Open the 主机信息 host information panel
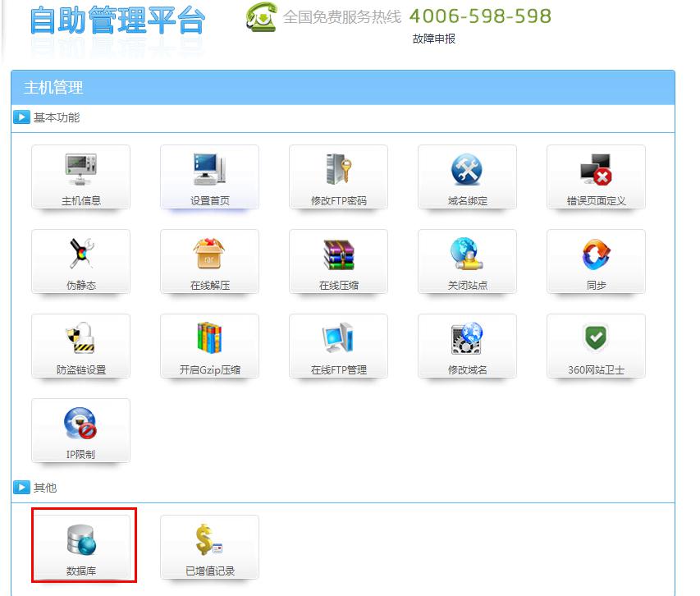 tap(80, 177)
